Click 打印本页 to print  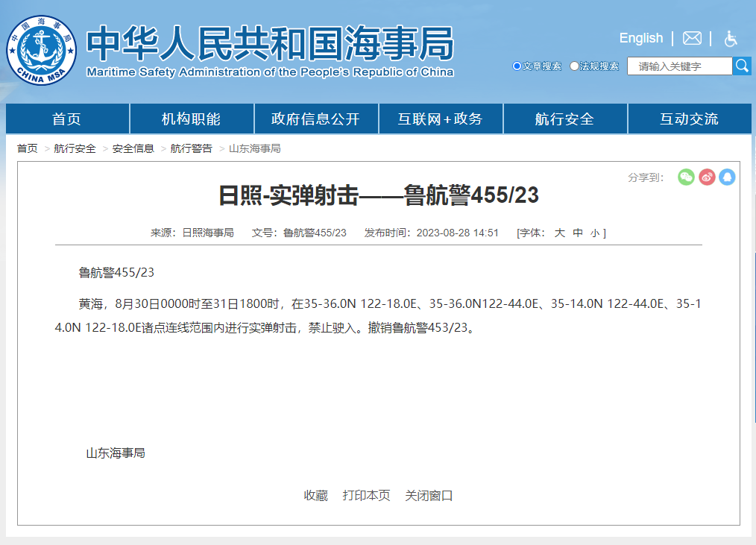tap(366, 495)
